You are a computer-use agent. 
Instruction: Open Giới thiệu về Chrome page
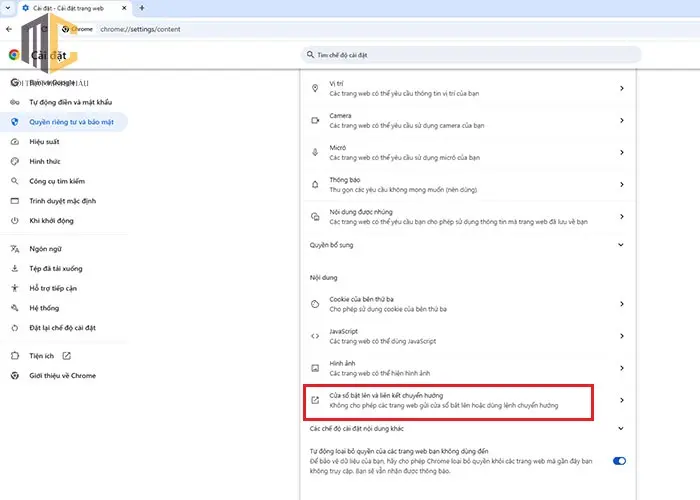point(64,375)
